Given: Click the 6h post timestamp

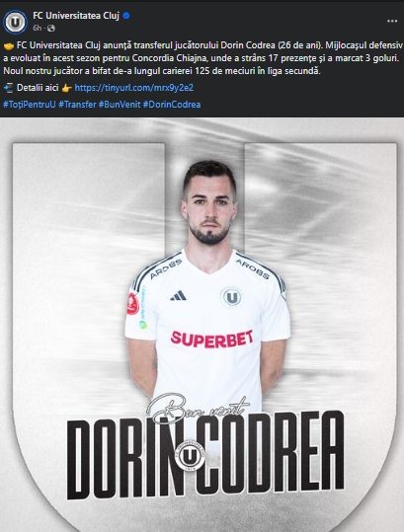Looking at the screenshot, I should coord(37,29).
